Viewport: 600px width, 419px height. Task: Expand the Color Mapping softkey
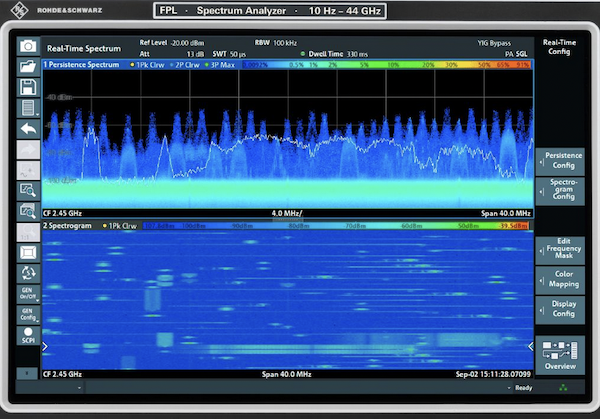click(x=561, y=278)
